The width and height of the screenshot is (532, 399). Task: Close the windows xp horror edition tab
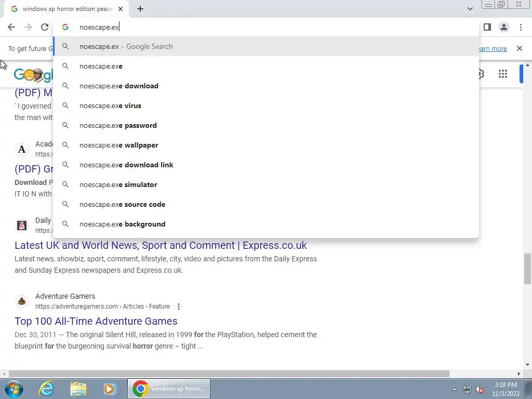[x=121, y=9]
